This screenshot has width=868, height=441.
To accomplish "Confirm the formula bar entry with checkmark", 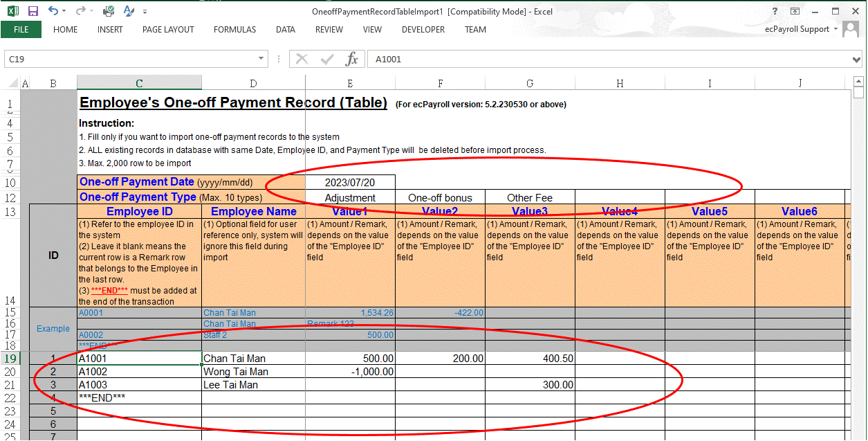I will pyautogui.click(x=327, y=59).
